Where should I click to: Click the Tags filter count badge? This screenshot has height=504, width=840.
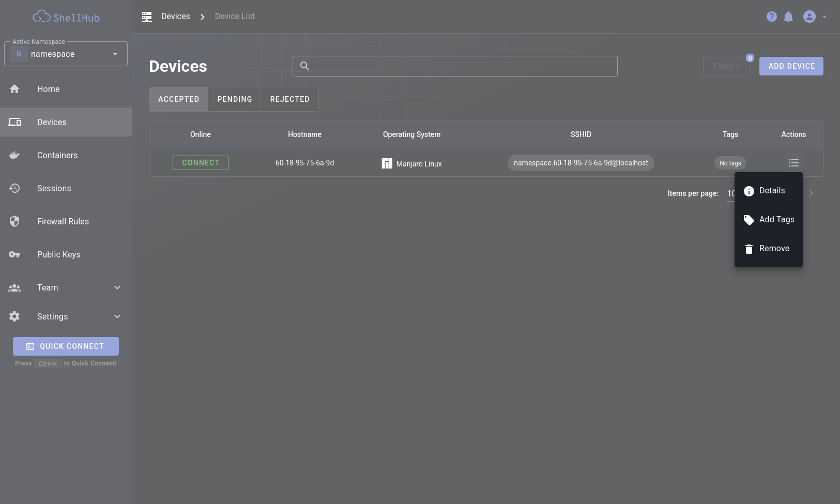point(750,58)
